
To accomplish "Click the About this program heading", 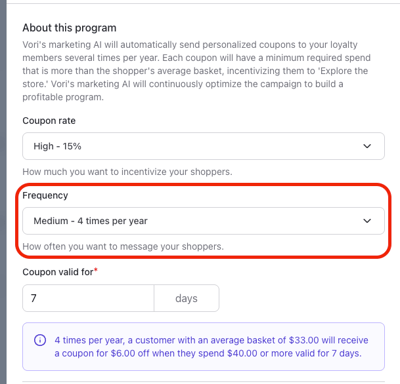I will coord(69,28).
